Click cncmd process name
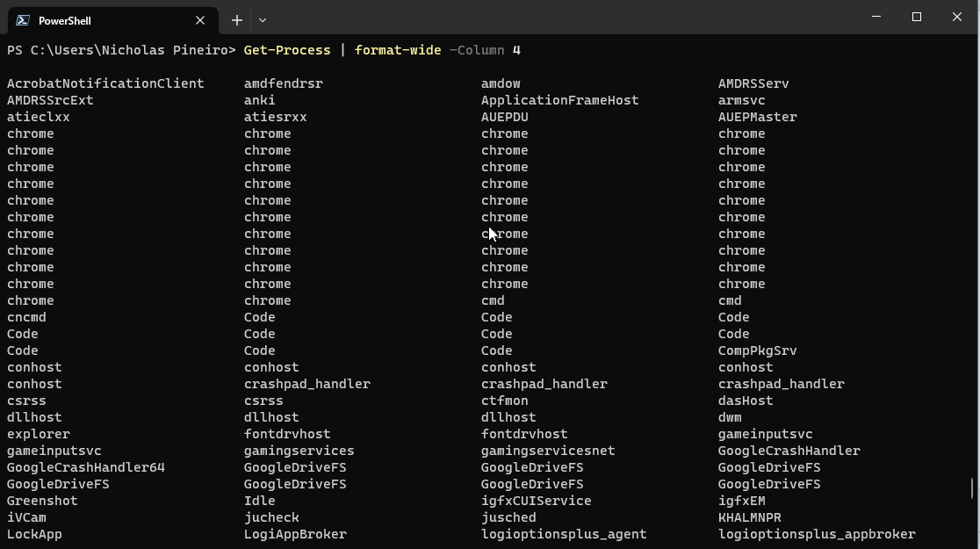Screen dimensions: 980x549 [x=26, y=317]
